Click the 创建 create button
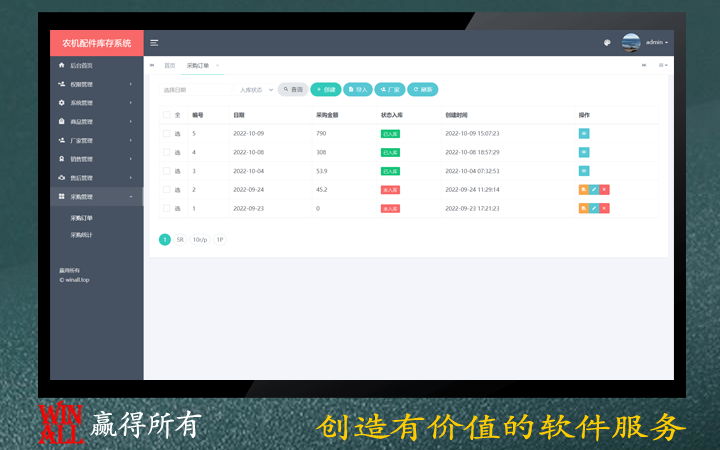Viewport: 720px width, 450px height. click(326, 90)
